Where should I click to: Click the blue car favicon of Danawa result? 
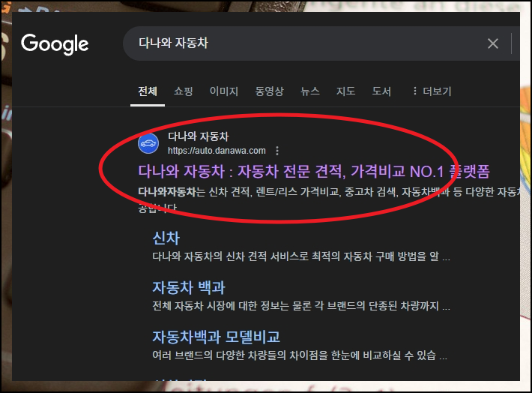point(148,143)
